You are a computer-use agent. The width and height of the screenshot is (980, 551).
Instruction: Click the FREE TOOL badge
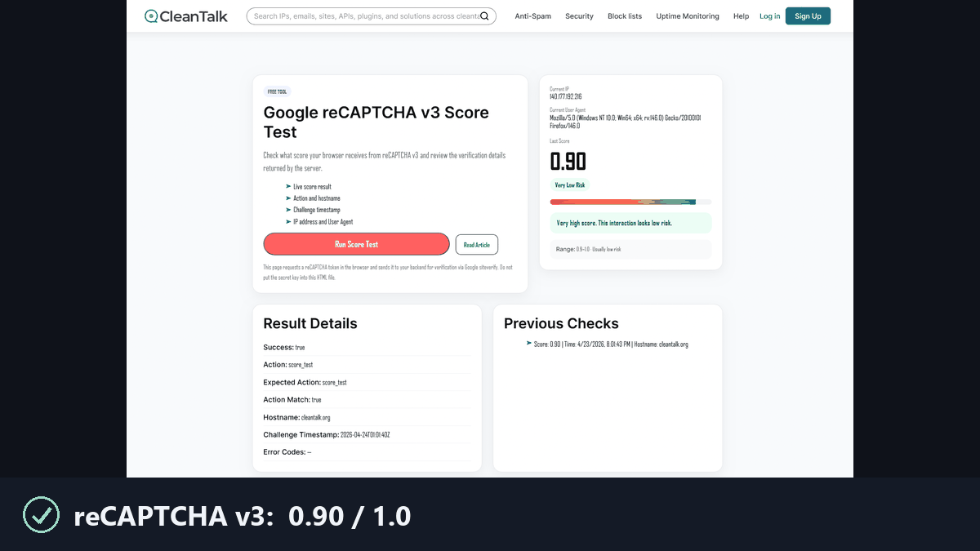pyautogui.click(x=277, y=91)
